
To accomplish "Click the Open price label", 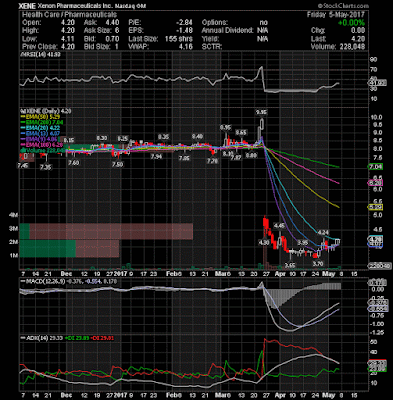I will coord(32,23).
